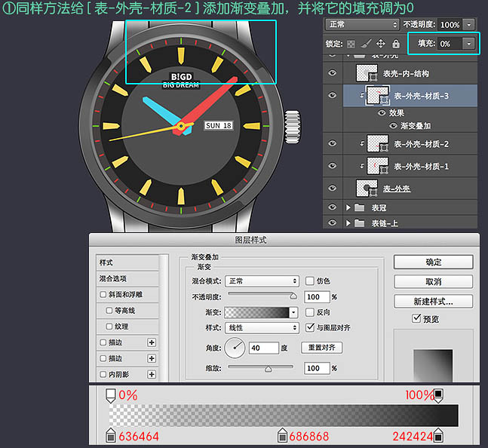488x448 pixels.
Task: Click the 重置对齐 button
Action: (321, 348)
